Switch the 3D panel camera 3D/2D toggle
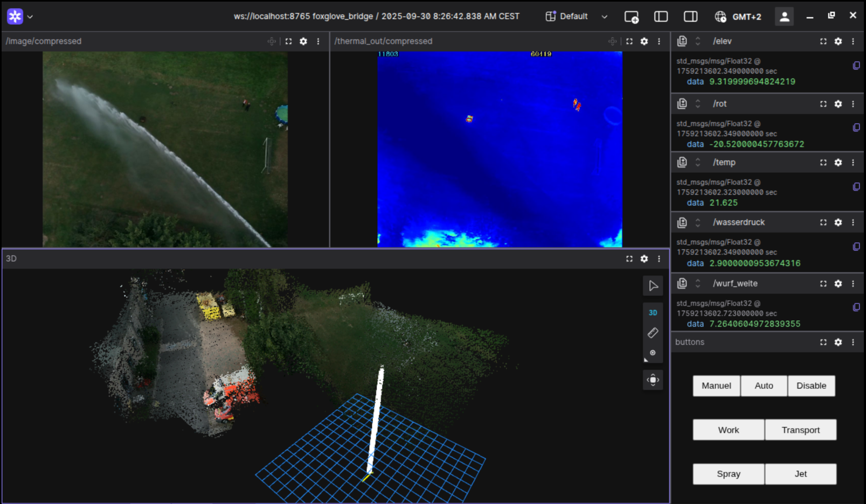Image resolution: width=866 pixels, height=504 pixels. tap(653, 312)
